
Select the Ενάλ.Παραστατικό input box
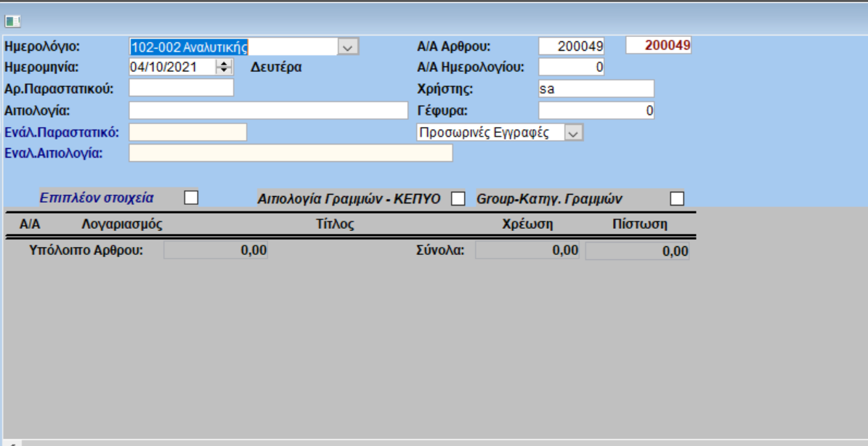tap(187, 132)
